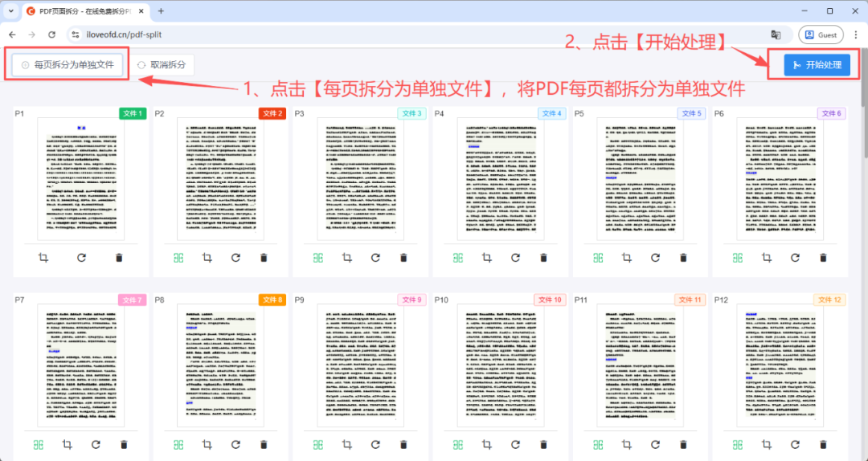Rotate page P4

[x=515, y=257]
